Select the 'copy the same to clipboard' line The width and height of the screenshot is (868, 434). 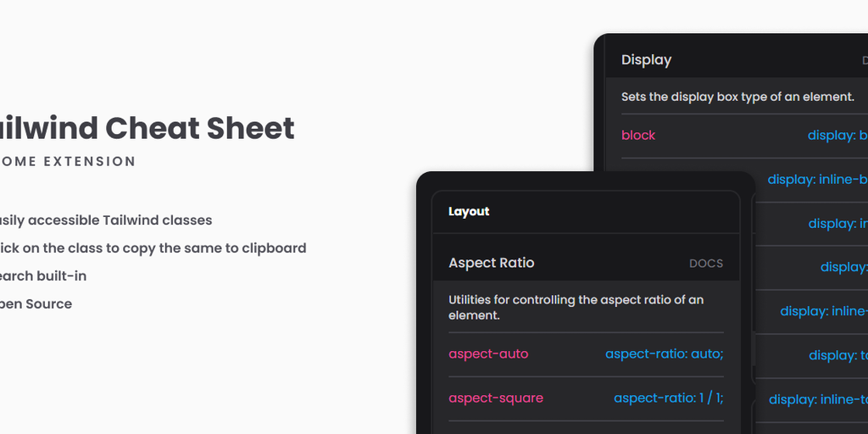pos(153,248)
